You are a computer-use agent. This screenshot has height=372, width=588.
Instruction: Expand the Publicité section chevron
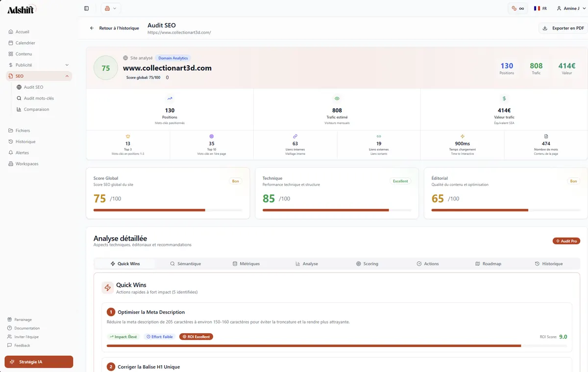click(x=67, y=65)
